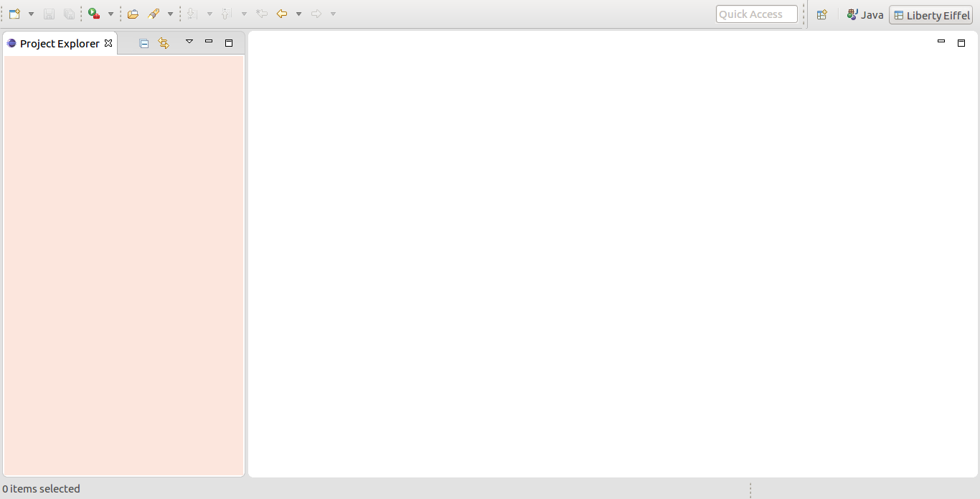This screenshot has width=980, height=499.
Task: Click the Last Edit Location icon
Action: coord(262,14)
